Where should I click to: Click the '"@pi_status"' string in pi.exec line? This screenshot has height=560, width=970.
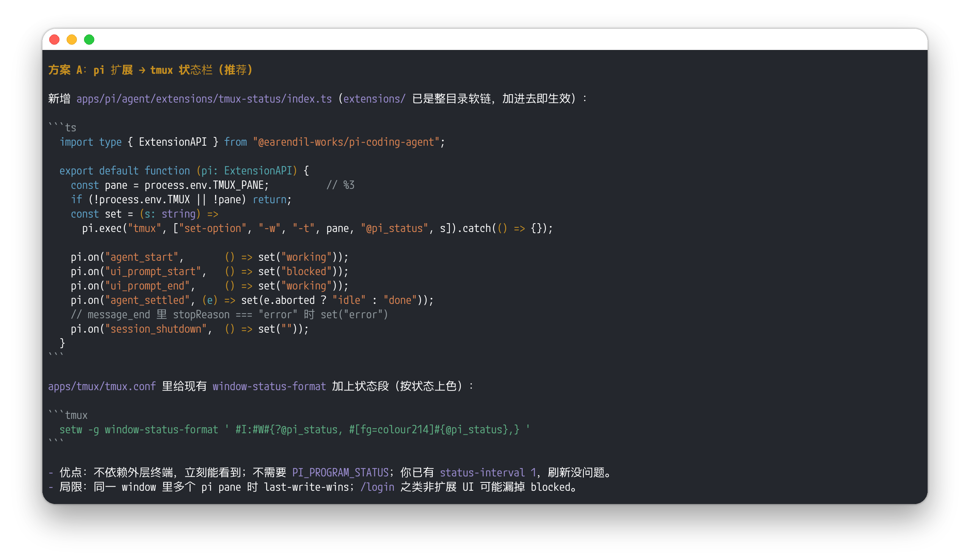pyautogui.click(x=395, y=228)
